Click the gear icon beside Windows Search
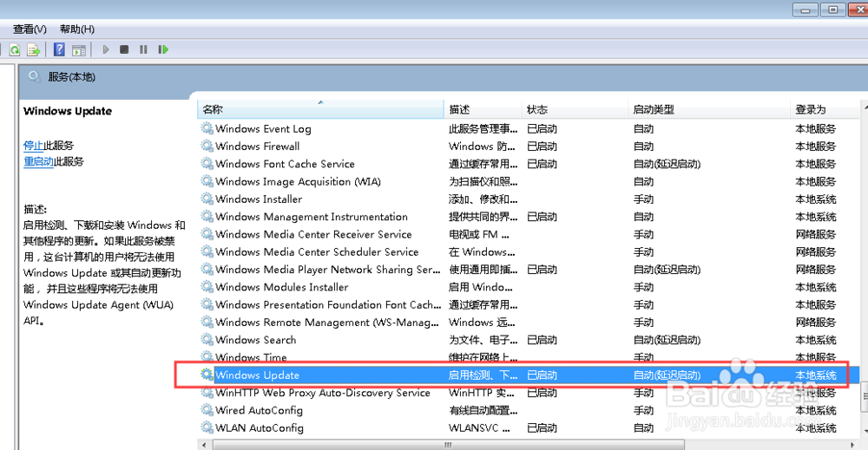This screenshot has width=868, height=450. 207,339
